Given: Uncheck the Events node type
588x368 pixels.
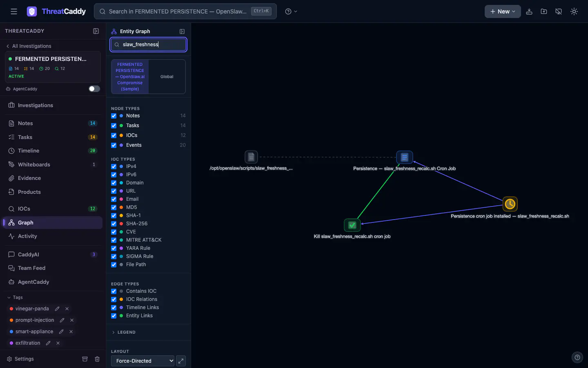Looking at the screenshot, I should (x=114, y=145).
